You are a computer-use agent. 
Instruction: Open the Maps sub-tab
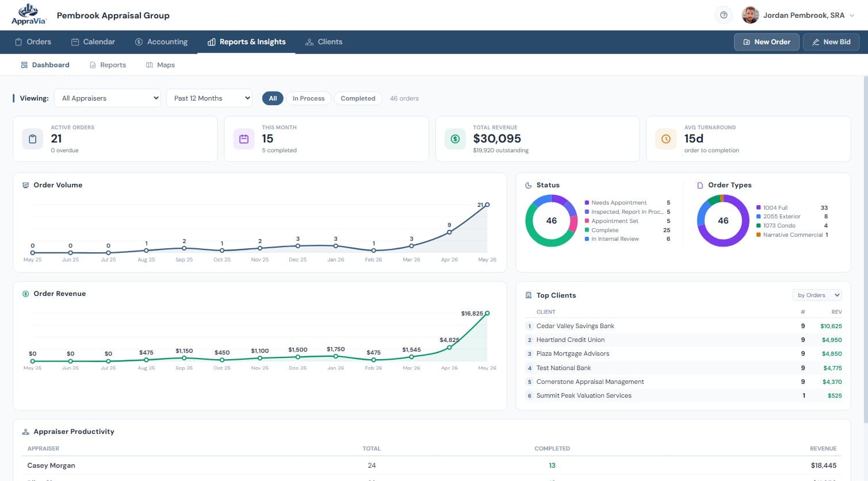pos(160,65)
